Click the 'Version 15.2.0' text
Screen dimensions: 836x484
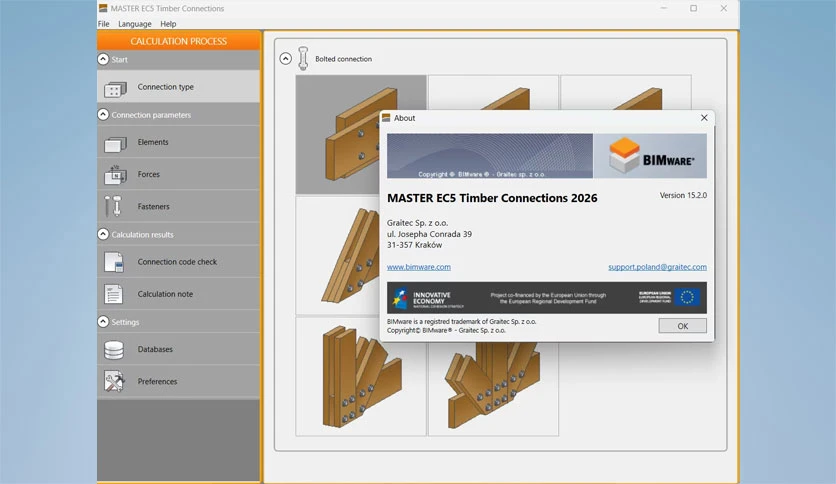pos(683,195)
